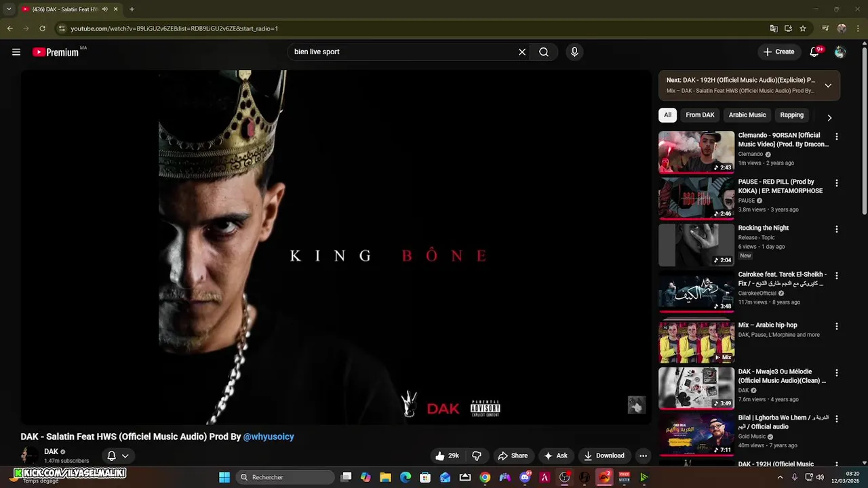The width and height of the screenshot is (868, 488).
Task: Dislike the video with thumbs down
Action: click(477, 456)
